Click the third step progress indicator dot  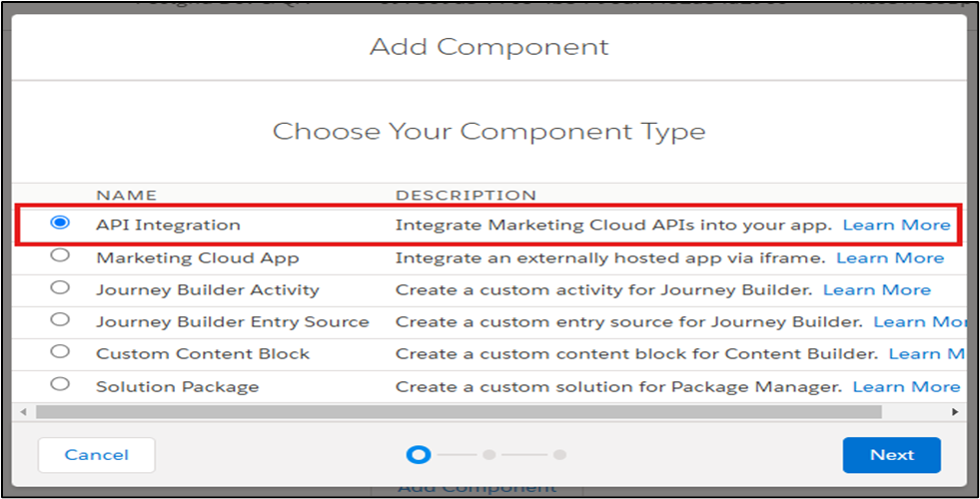tap(560, 455)
